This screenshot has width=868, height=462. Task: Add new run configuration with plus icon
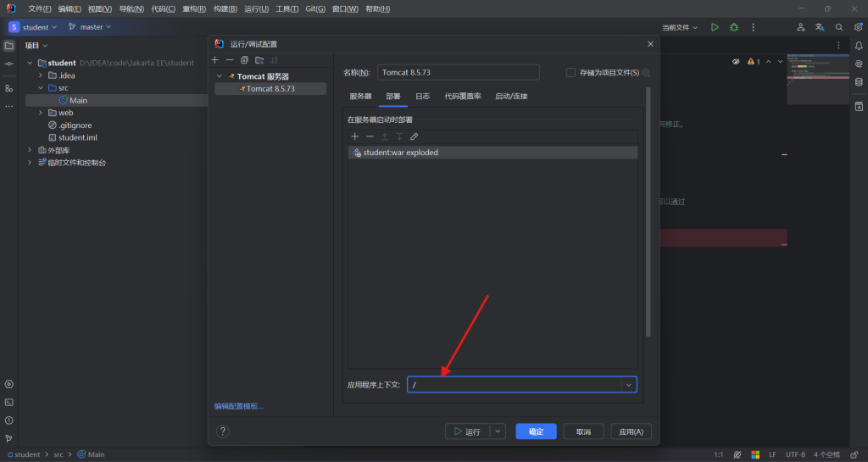215,59
